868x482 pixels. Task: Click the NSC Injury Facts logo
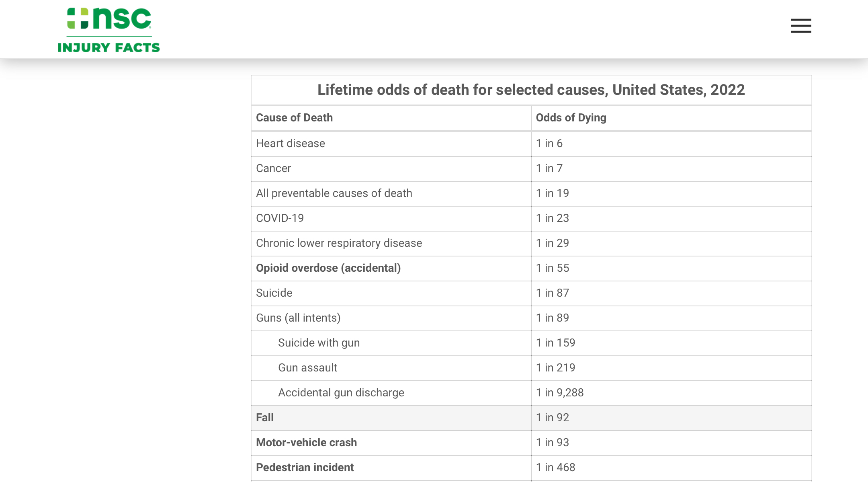[108, 30]
